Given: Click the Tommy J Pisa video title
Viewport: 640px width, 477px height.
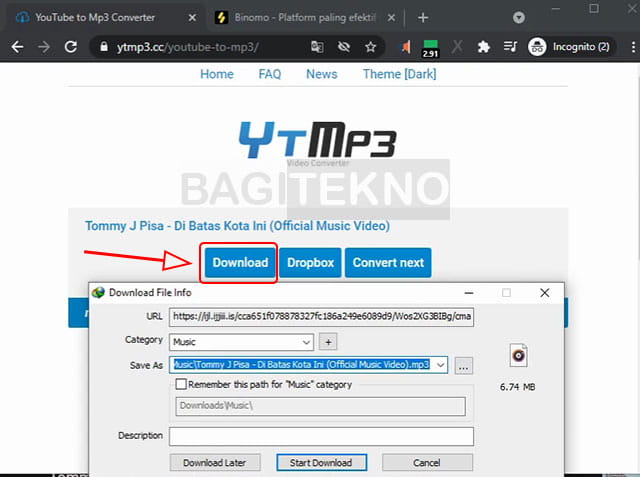Looking at the screenshot, I should point(237,226).
